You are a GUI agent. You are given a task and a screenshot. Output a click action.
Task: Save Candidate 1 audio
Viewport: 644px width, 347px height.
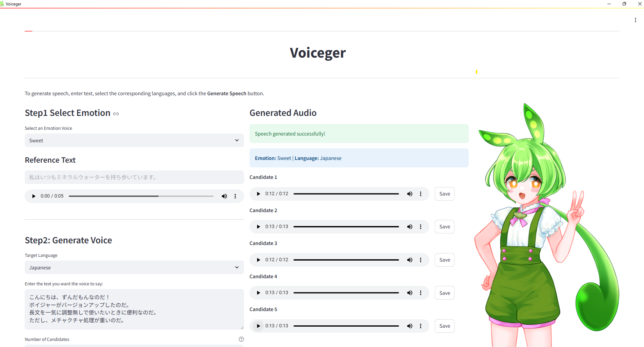444,193
